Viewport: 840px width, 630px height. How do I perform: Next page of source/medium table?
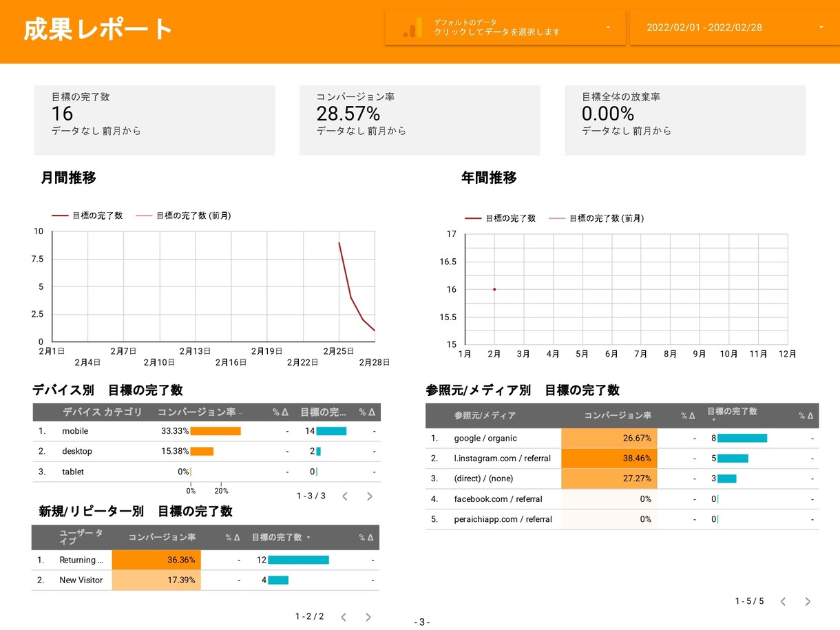point(808,601)
